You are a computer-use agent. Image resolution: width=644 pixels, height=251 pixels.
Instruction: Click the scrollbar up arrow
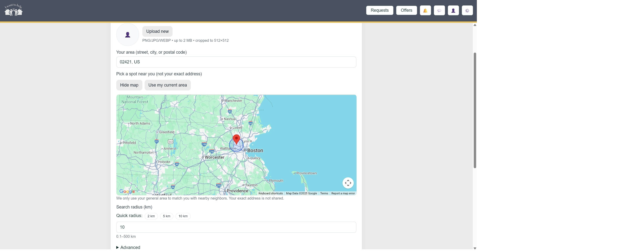[475, 25]
